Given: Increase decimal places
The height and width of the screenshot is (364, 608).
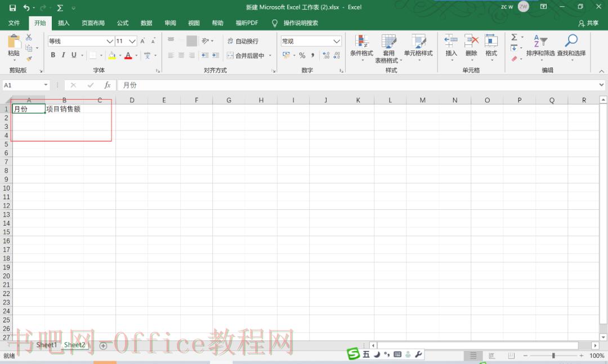Looking at the screenshot, I should pyautogui.click(x=326, y=56).
